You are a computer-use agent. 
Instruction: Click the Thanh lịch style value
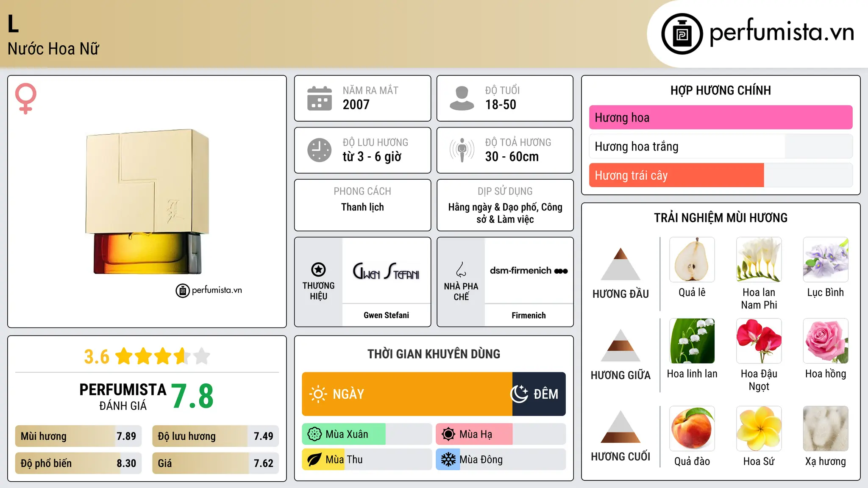[x=362, y=207]
